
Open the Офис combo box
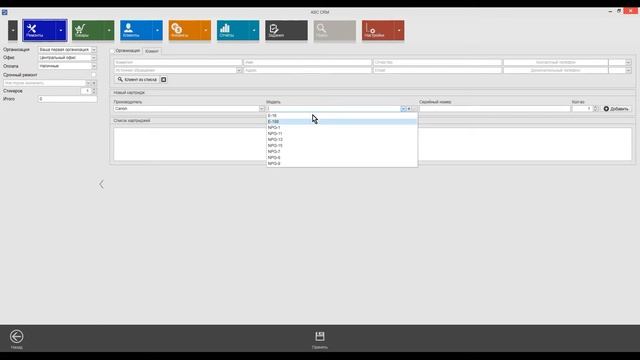tap(67, 58)
